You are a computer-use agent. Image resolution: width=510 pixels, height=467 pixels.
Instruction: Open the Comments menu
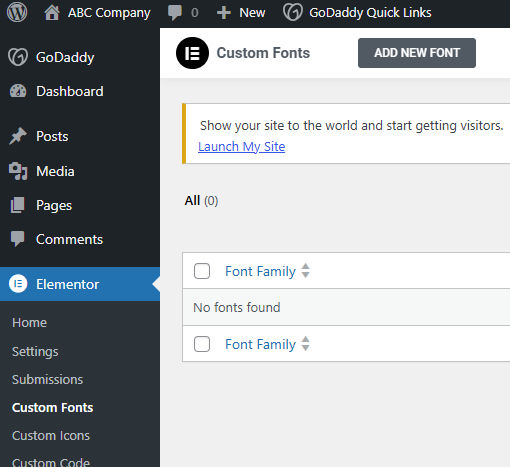[69, 239]
